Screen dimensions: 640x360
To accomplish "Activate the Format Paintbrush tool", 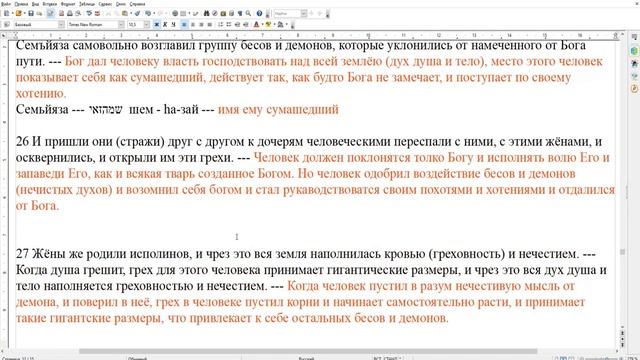I will (138, 13).
